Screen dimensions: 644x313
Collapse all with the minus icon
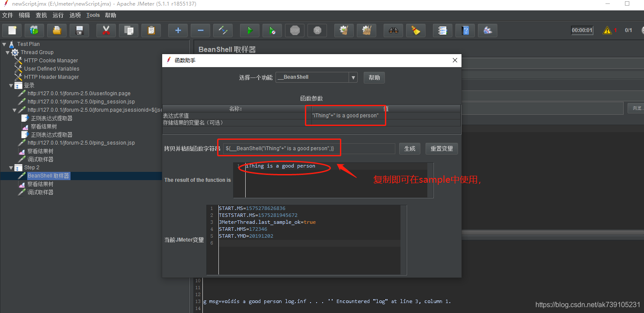click(200, 30)
